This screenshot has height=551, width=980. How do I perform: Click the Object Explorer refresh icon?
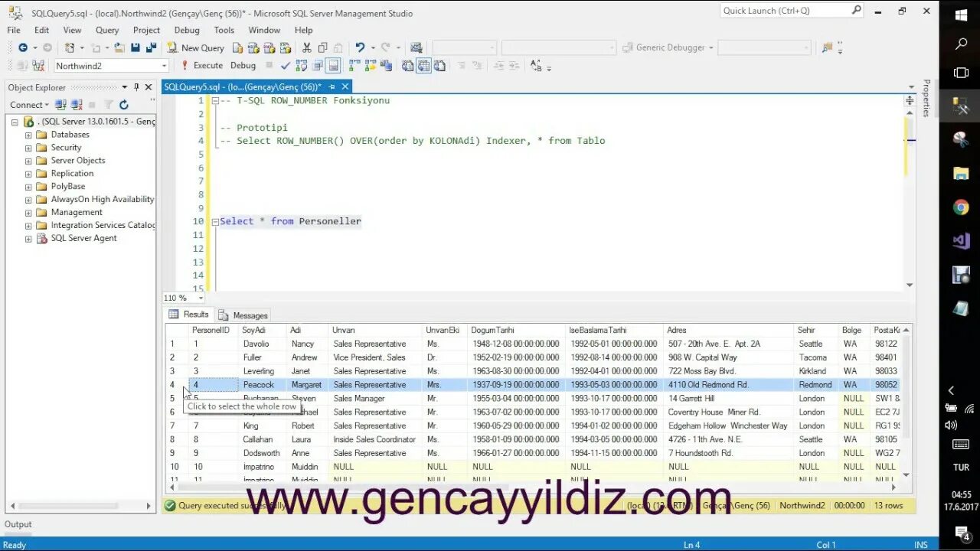coord(123,105)
